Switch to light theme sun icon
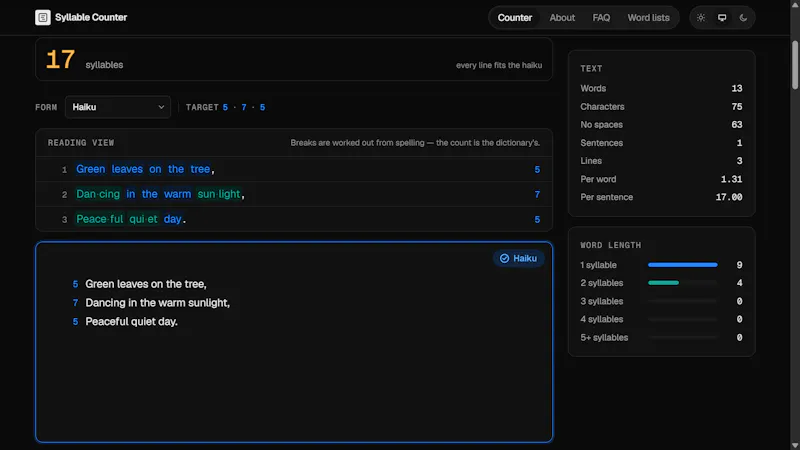This screenshot has width=800, height=450. (x=701, y=18)
